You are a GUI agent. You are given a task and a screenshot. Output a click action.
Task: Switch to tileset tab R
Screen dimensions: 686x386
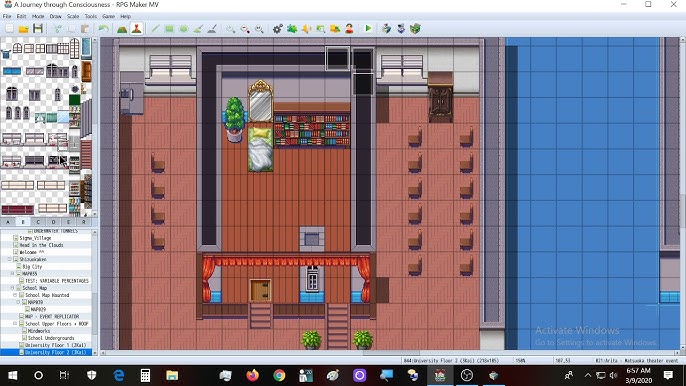pos(84,222)
